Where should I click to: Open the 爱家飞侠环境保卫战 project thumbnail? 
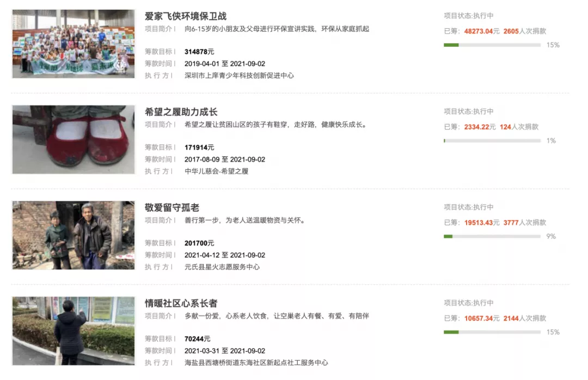coord(73,44)
